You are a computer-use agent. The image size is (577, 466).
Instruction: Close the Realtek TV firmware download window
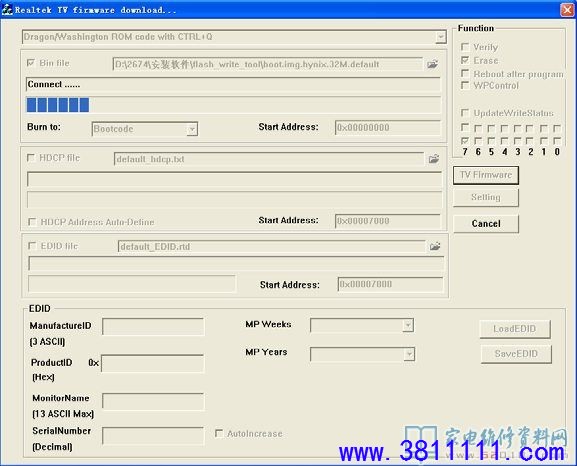pyautogui.click(x=567, y=10)
